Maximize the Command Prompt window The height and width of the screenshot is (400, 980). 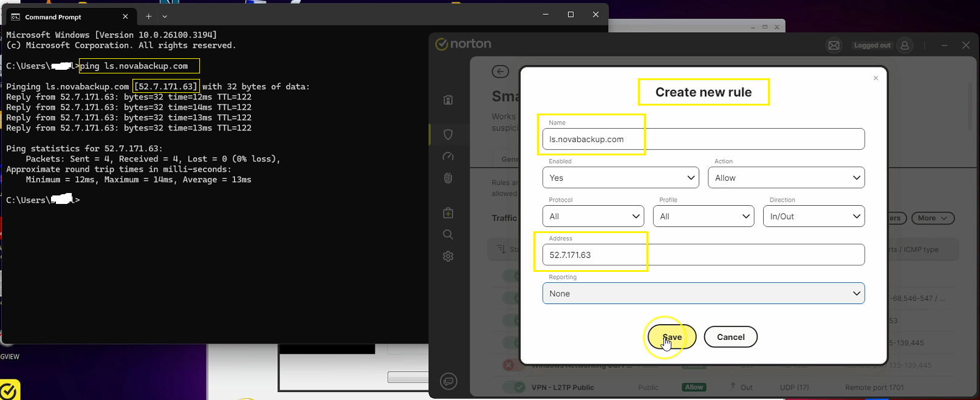(571, 15)
